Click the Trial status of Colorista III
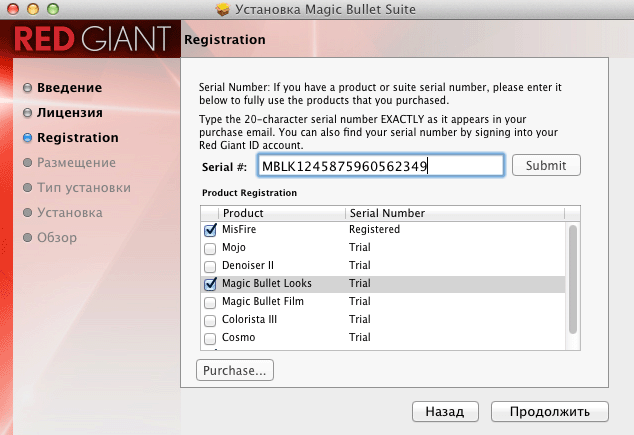The width and height of the screenshot is (634, 435). point(360,319)
